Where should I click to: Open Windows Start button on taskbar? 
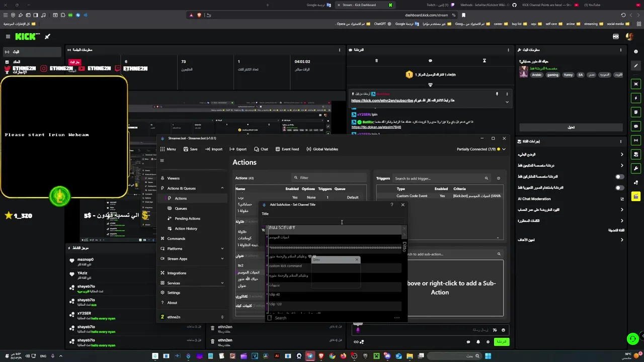click(x=488, y=356)
